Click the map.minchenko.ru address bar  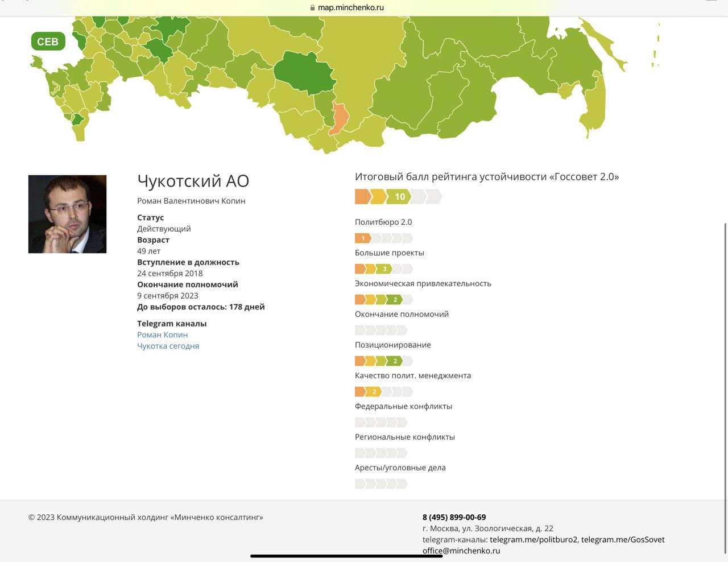[350, 8]
